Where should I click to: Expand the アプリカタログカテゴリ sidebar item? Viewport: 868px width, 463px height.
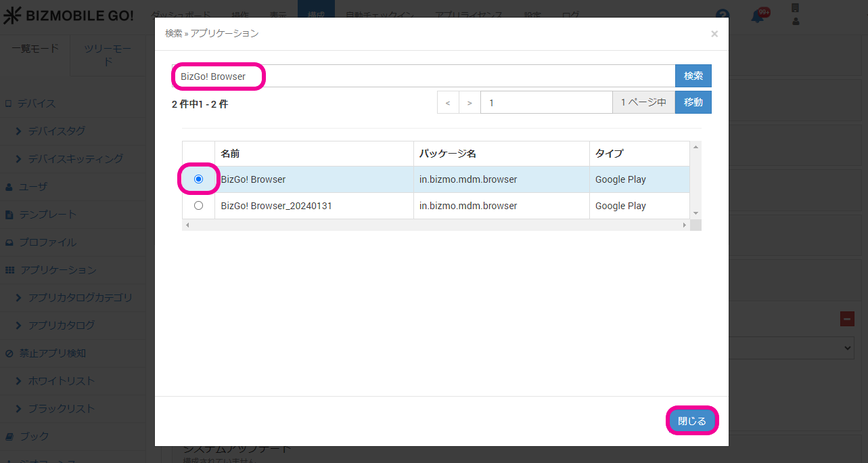(x=80, y=298)
